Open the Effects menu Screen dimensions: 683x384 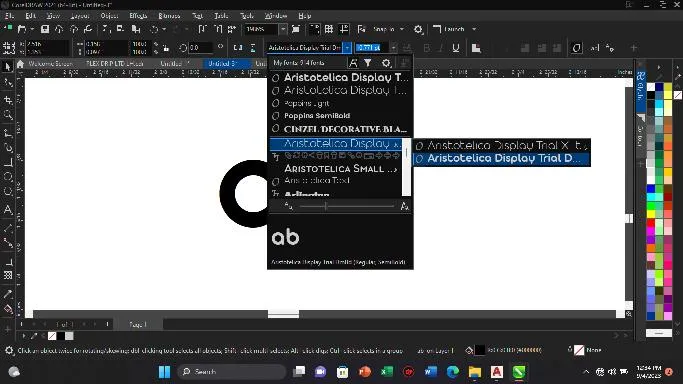coord(138,16)
